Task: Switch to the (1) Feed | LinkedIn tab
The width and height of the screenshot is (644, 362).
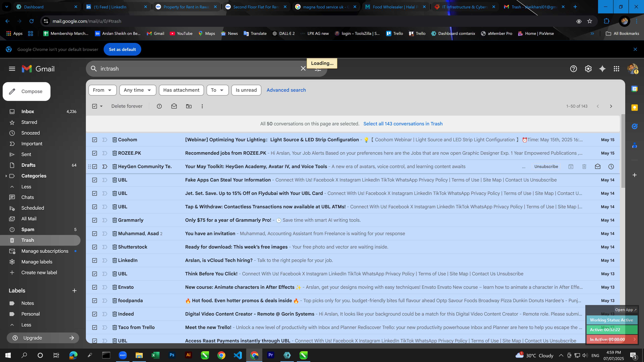Action: [x=116, y=7]
